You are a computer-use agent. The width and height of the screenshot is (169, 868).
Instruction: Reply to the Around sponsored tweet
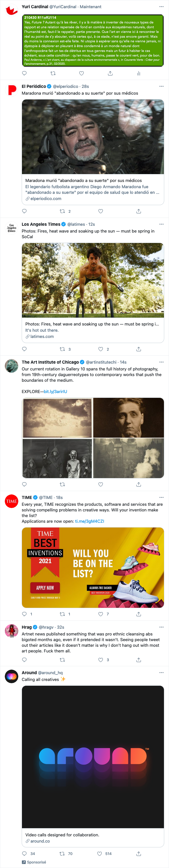tap(24, 854)
